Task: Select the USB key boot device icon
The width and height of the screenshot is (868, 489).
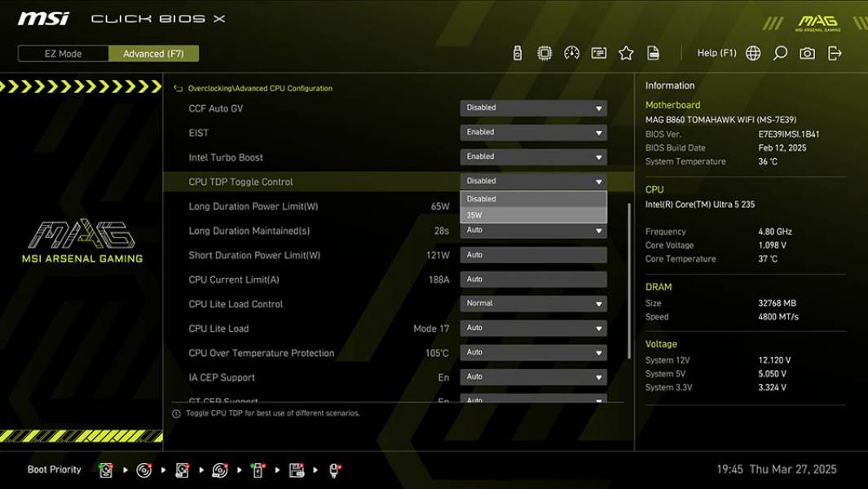Action: pos(258,470)
